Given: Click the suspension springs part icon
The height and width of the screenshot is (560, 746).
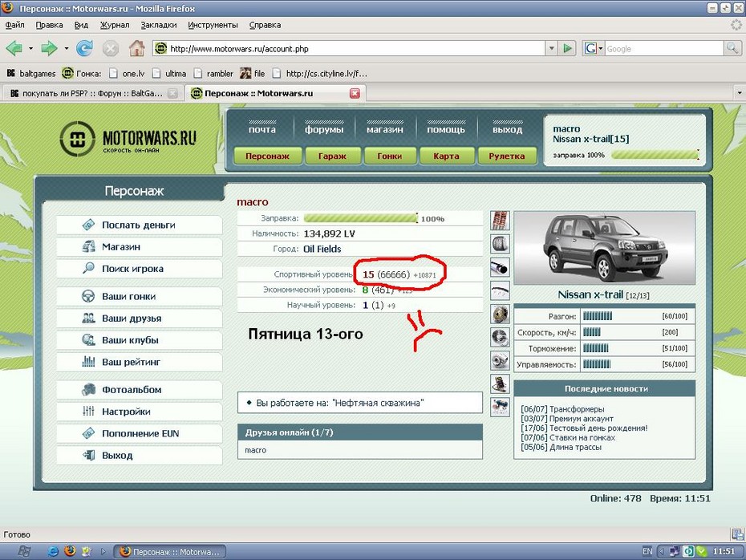Looking at the screenshot, I should tap(500, 221).
